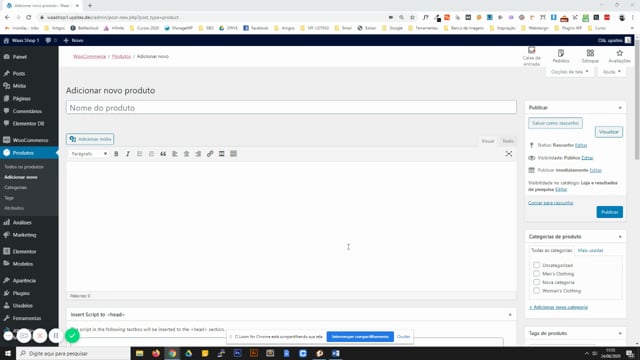This screenshot has width=640, height=360.
Task: Check the Uncategorized category
Action: [536, 265]
